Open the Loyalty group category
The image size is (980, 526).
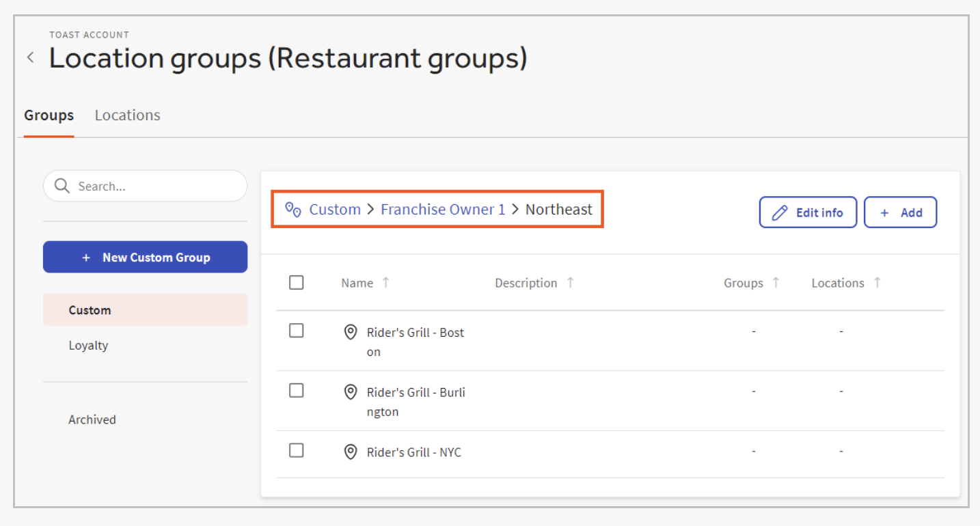tap(89, 346)
